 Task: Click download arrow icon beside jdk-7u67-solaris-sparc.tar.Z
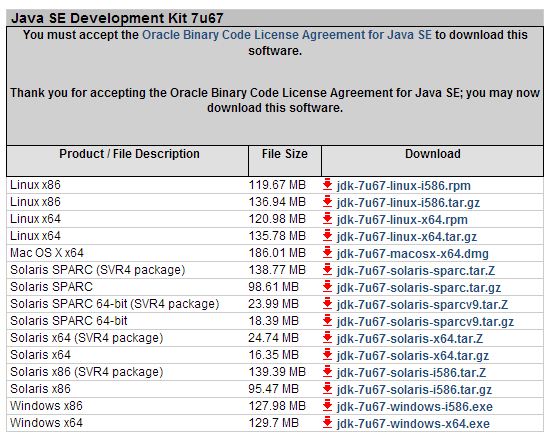[x=327, y=270]
